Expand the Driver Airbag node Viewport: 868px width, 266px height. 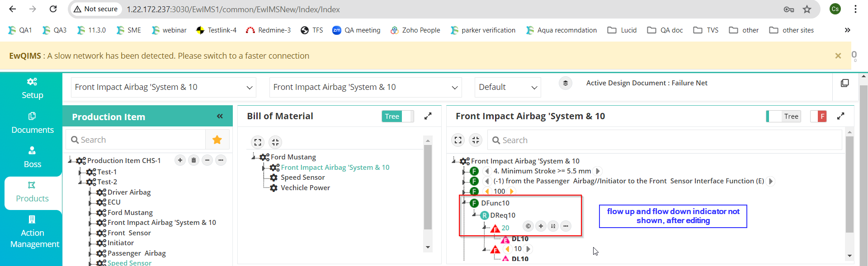[x=90, y=192]
